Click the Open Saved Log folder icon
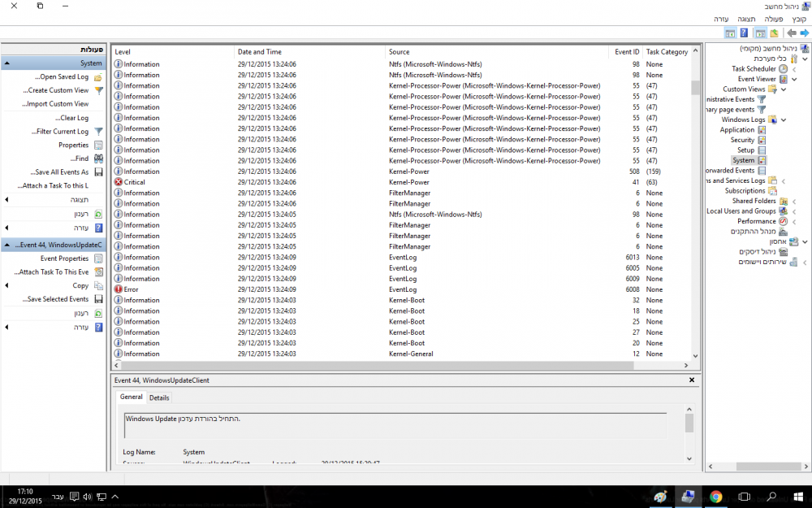This screenshot has height=508, width=812. pyautogui.click(x=98, y=77)
